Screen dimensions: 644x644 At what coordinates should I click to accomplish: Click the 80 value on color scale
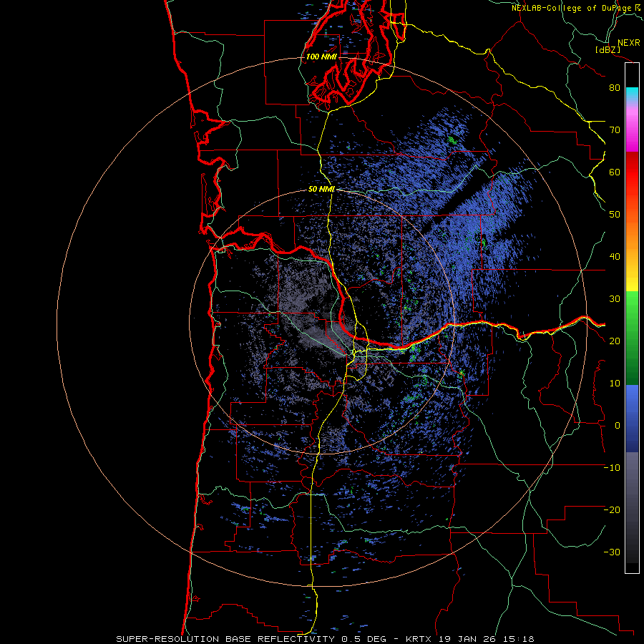[x=615, y=88]
